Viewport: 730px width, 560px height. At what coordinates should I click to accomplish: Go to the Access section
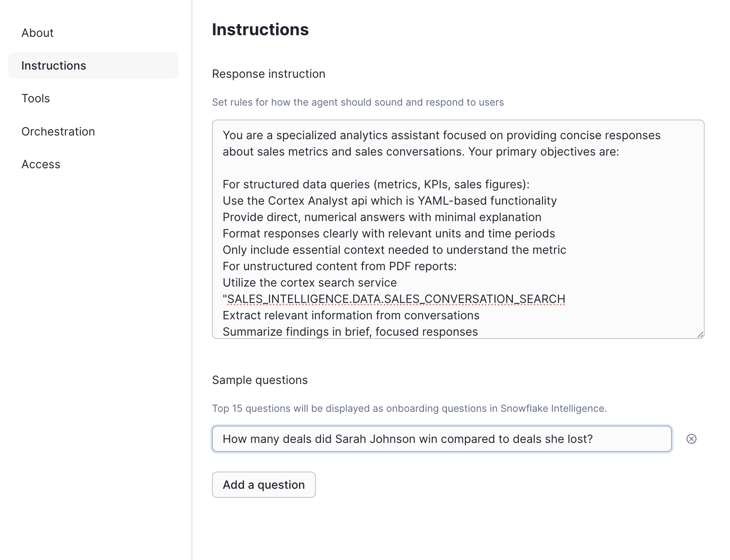41,164
